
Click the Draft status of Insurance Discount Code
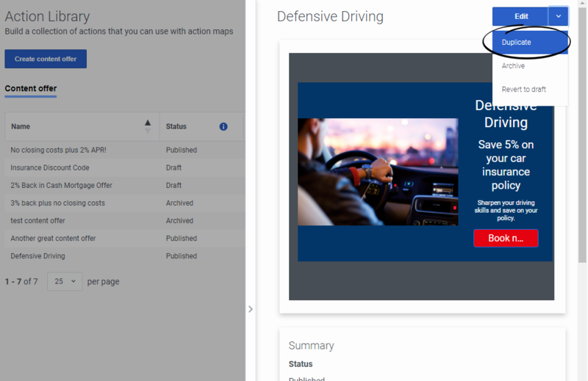[x=173, y=167]
